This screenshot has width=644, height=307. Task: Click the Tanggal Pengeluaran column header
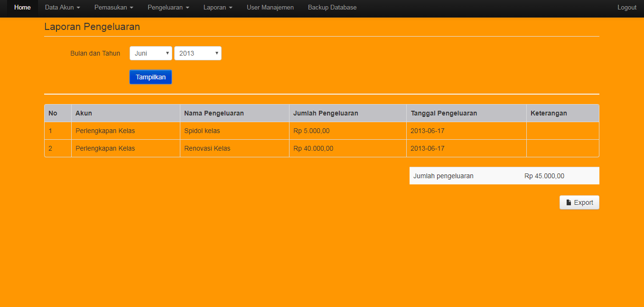444,113
